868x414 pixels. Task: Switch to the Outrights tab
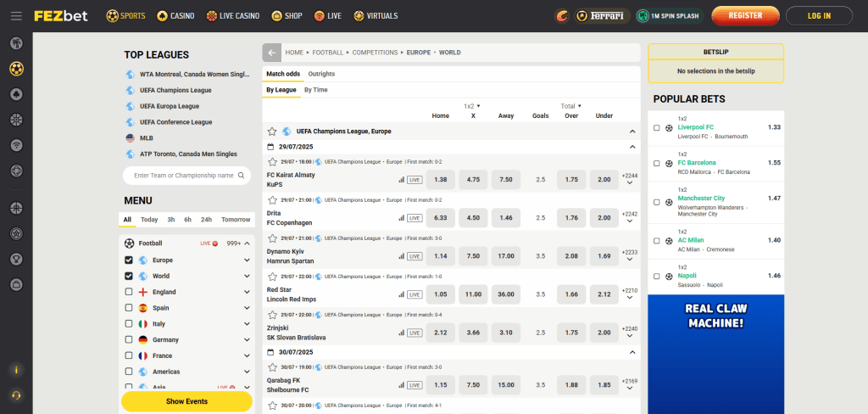pos(321,74)
